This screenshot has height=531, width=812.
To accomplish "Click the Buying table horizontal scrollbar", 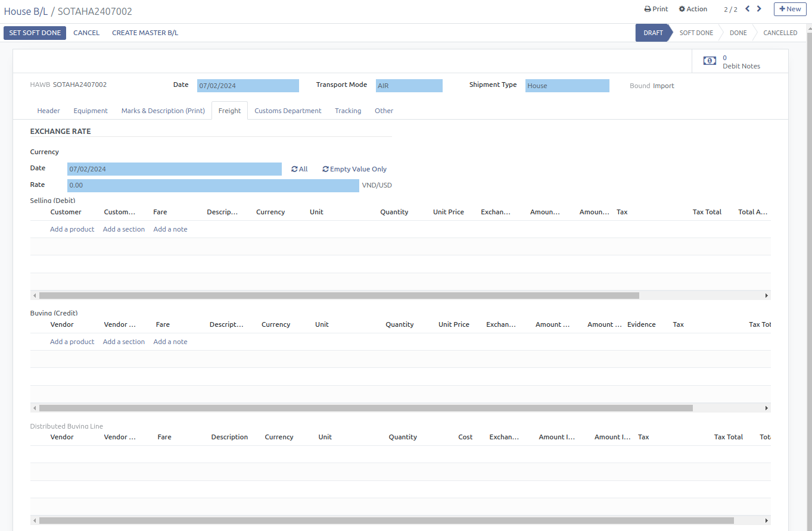I will pos(366,408).
